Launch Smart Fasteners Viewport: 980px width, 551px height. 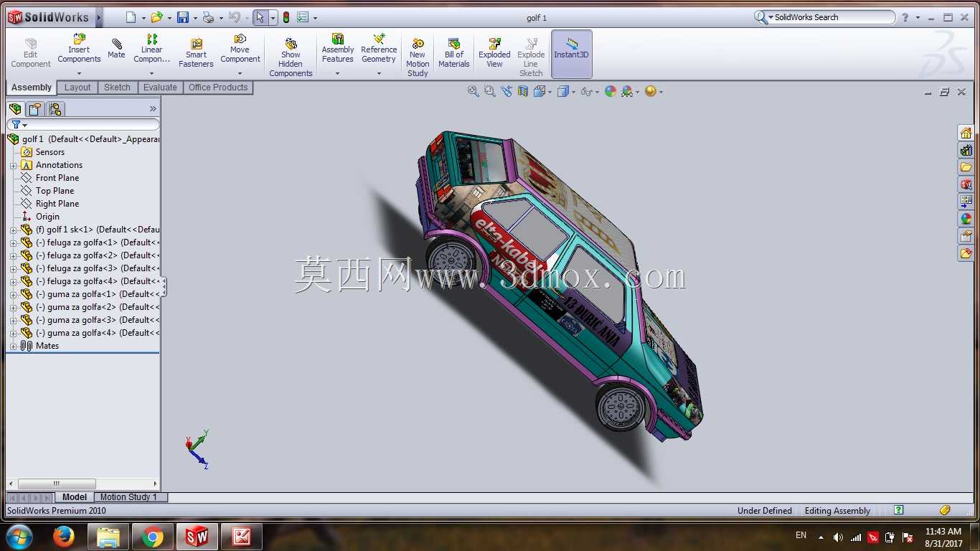pos(196,53)
